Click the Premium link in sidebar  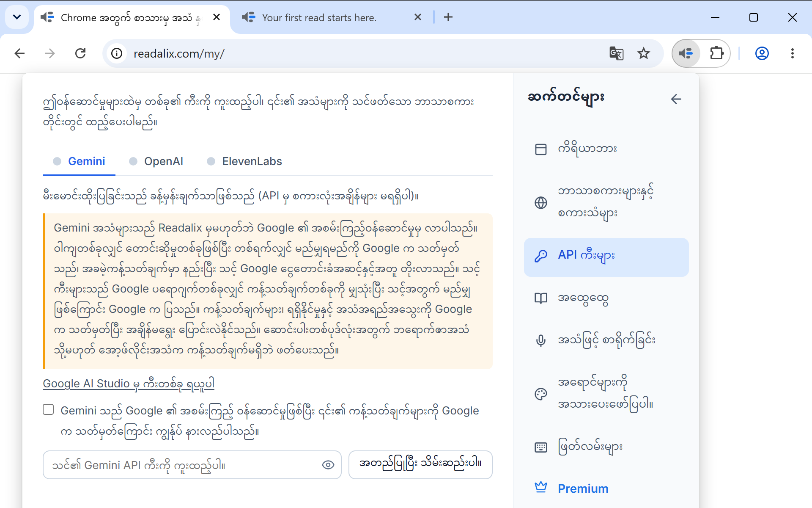[583, 489]
